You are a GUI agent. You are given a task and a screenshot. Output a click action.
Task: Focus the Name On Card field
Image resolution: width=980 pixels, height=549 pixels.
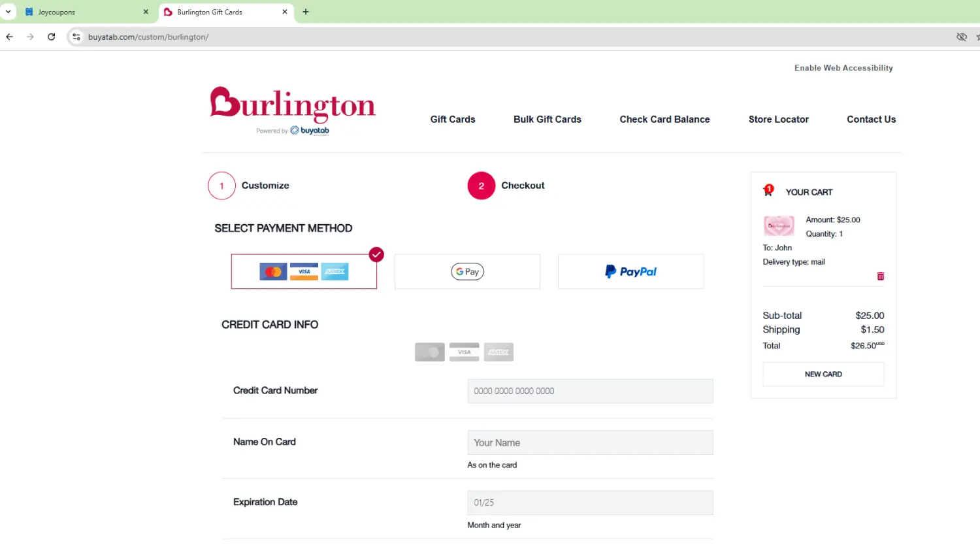pos(590,442)
